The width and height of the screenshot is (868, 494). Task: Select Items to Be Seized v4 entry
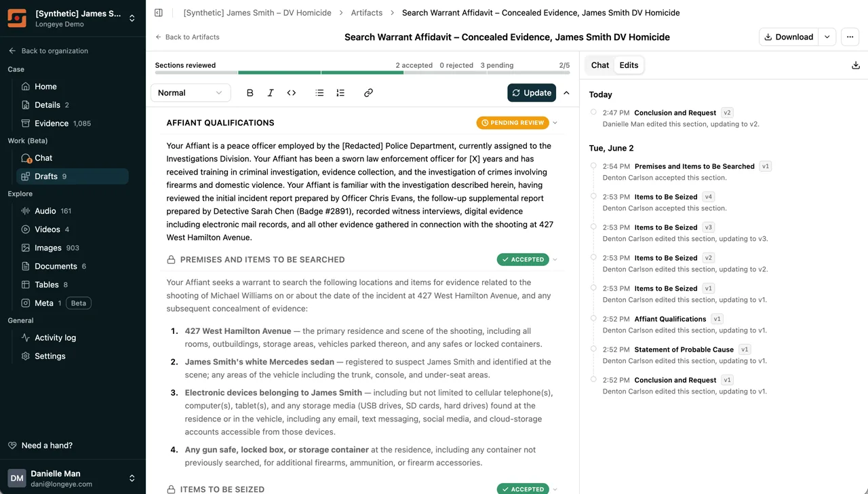(x=722, y=202)
